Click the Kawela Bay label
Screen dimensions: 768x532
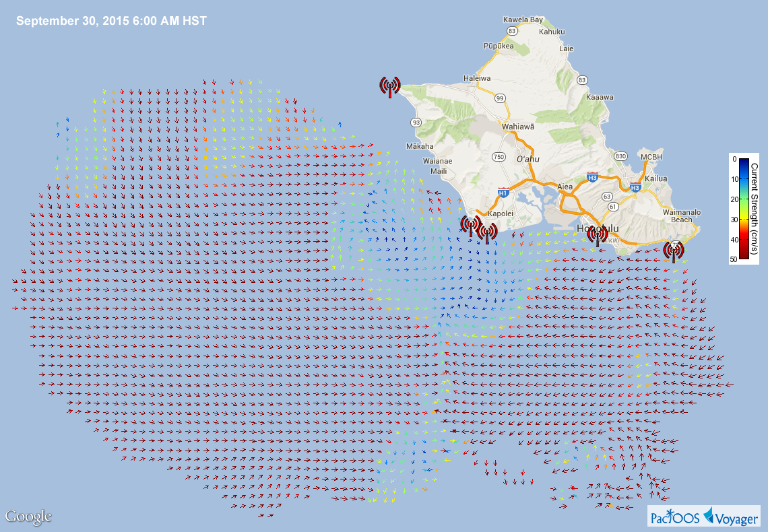523,20
